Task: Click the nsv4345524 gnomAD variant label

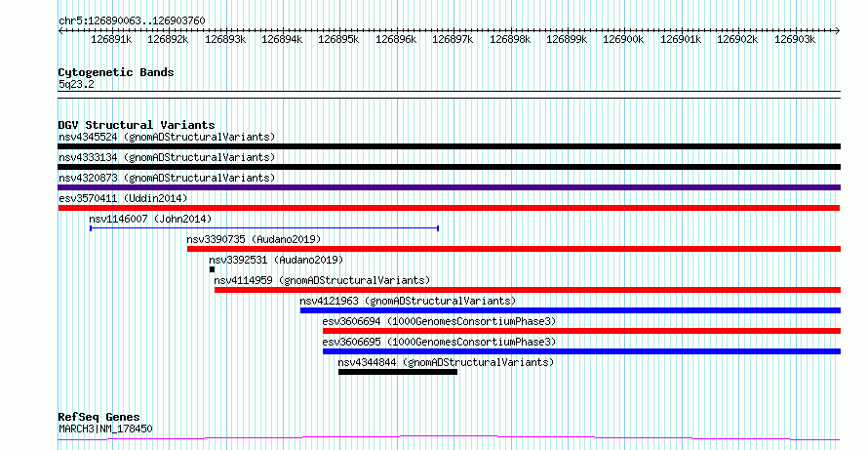Action: [167, 137]
